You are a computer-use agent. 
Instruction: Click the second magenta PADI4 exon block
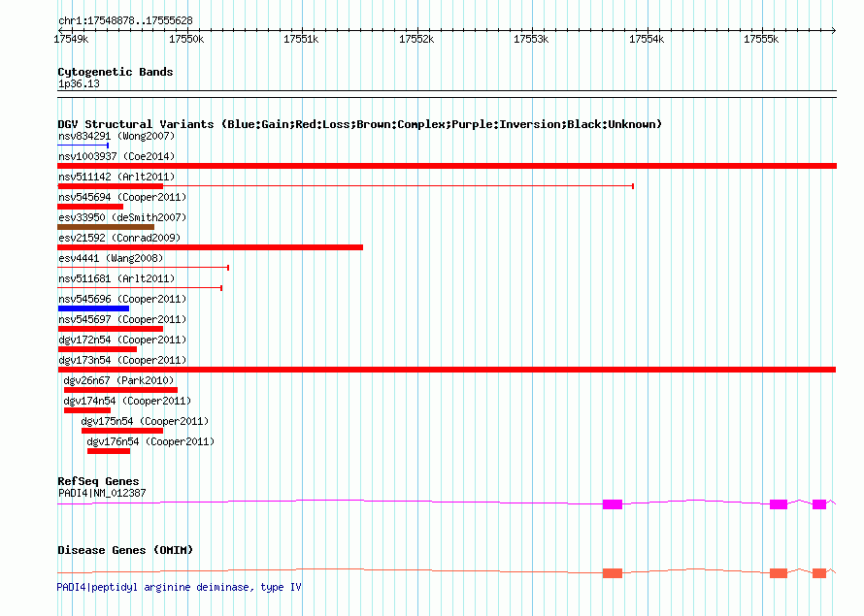point(778,504)
